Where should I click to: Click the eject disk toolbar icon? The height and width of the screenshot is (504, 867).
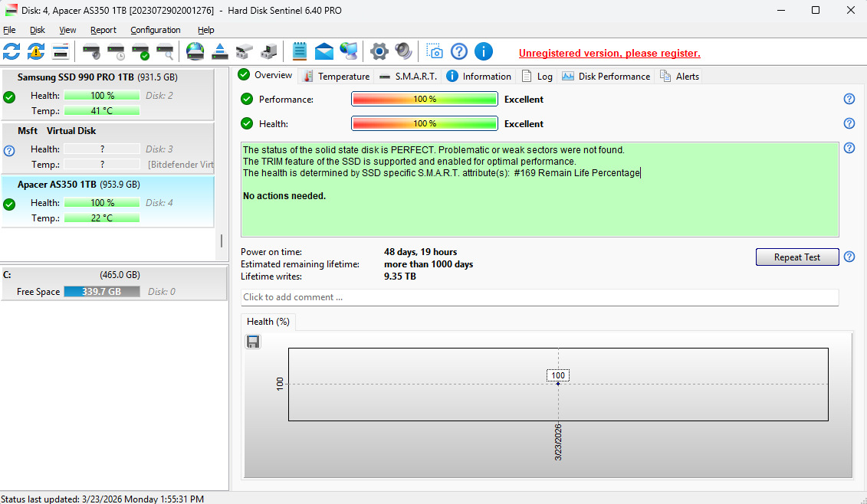(x=220, y=51)
